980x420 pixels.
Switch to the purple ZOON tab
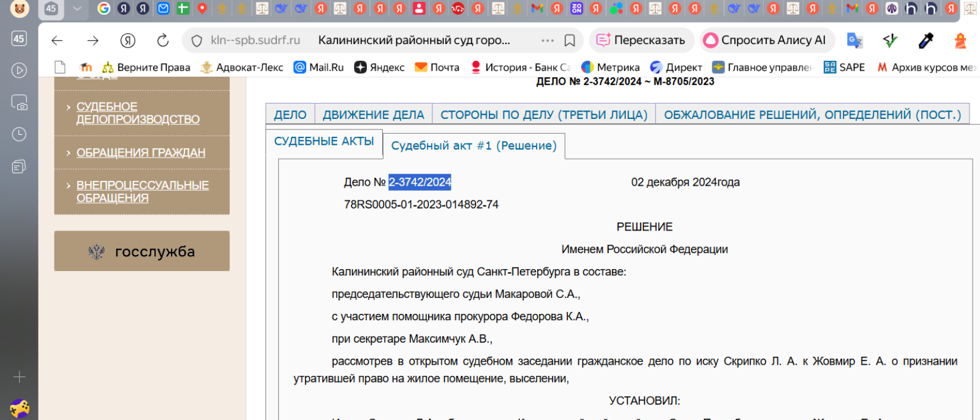pos(576,9)
